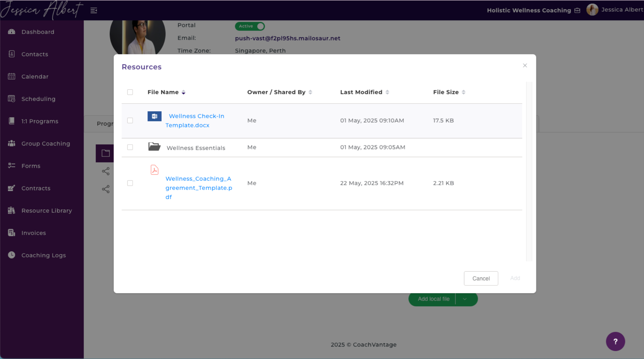644x359 pixels.
Task: Click the 2.21 KB file size cell
Action: tap(443, 183)
